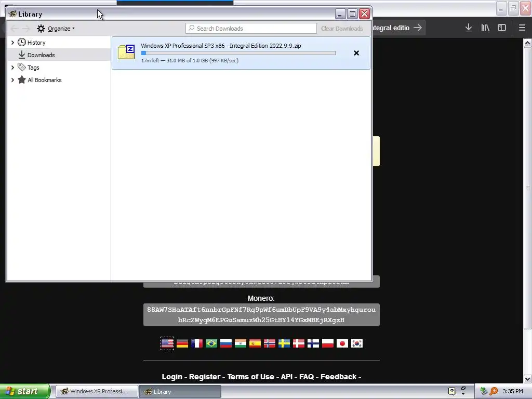Select History in the sidebar

36,43
